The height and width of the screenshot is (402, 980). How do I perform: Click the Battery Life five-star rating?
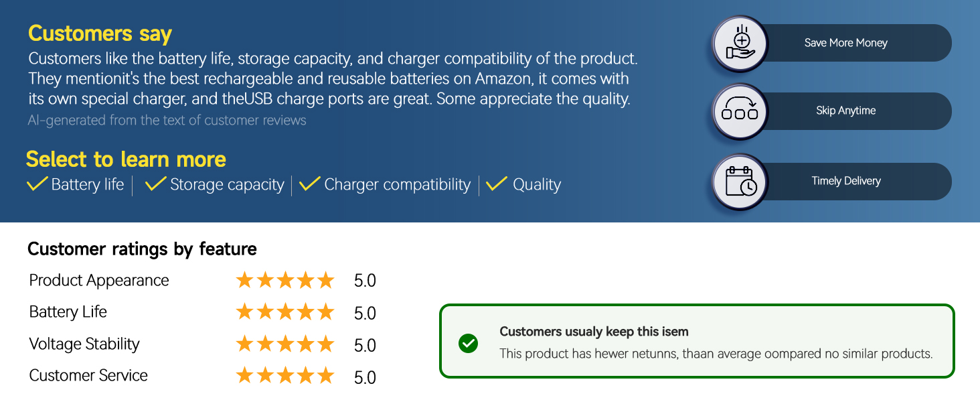click(x=285, y=312)
